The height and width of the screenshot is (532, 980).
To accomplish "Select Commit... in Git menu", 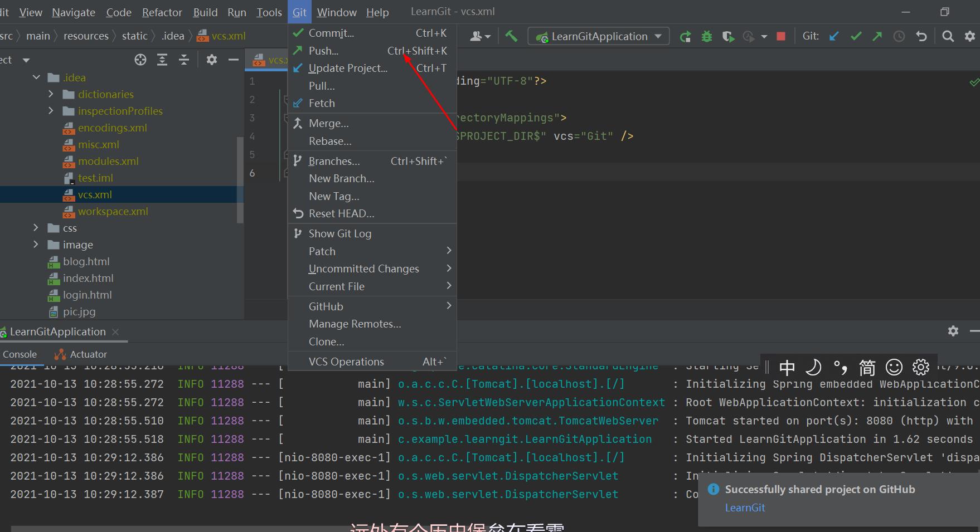I will click(372, 33).
